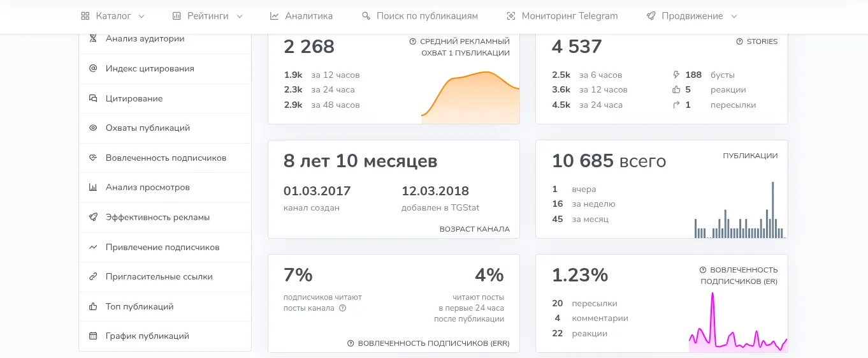
Task: Click the trend line icon beside Привлечение подписчиков
Action: [93, 247]
